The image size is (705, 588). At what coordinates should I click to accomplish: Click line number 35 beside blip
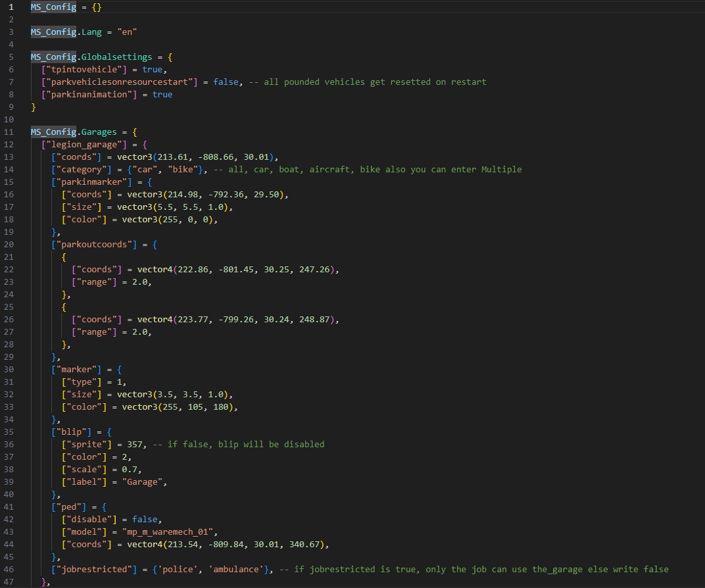(x=9, y=432)
